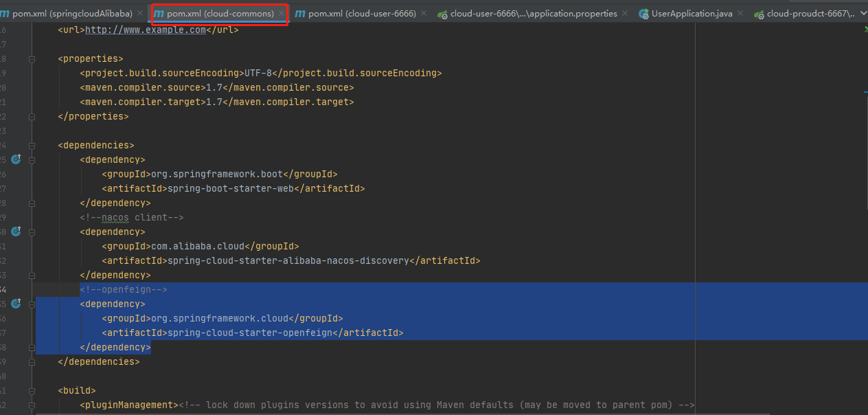868x415 pixels.
Task: Click the org.springframework.cloud groupId text
Action: [220, 318]
